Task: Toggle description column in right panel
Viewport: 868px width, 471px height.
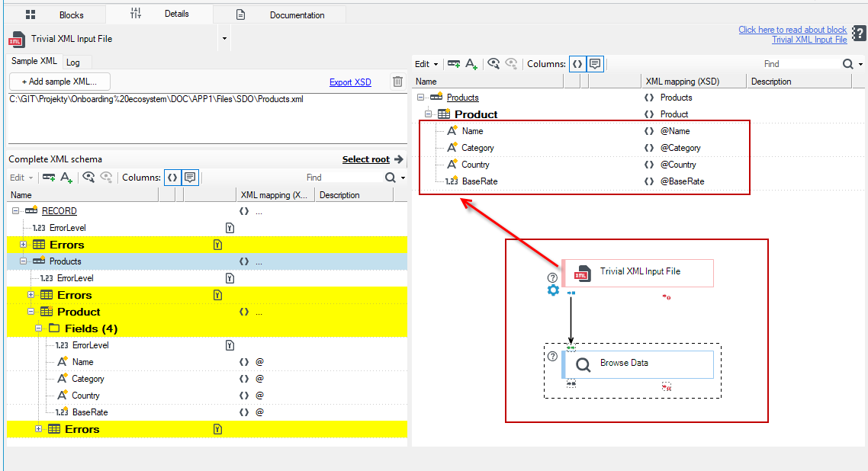Action: [x=595, y=64]
